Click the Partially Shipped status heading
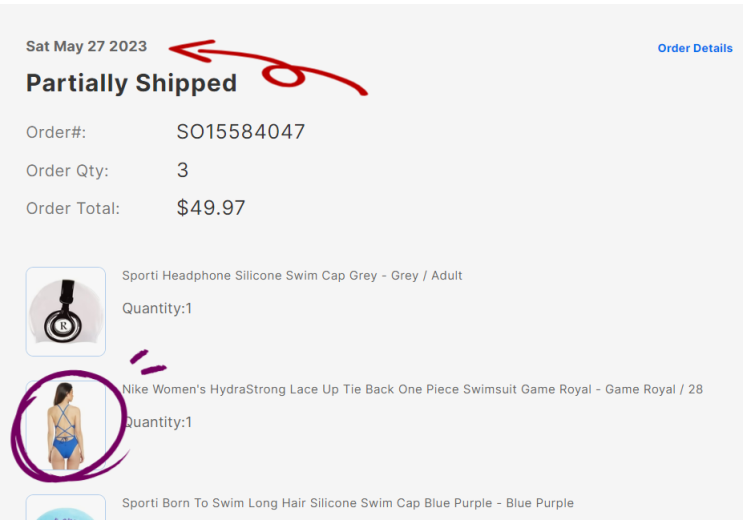 point(131,83)
